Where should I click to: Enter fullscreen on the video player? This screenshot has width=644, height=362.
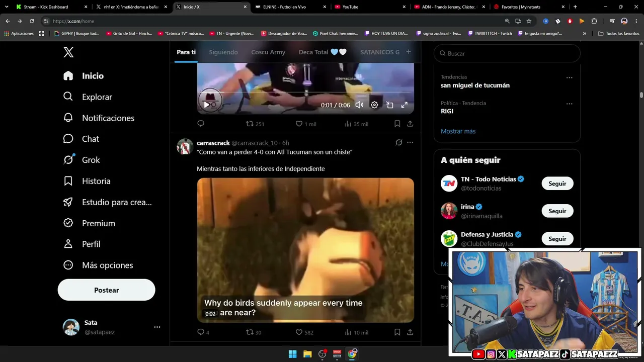point(404,105)
